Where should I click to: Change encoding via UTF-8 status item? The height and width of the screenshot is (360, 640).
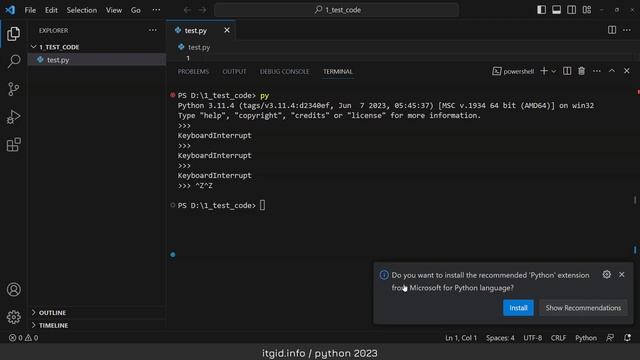[x=532, y=338]
